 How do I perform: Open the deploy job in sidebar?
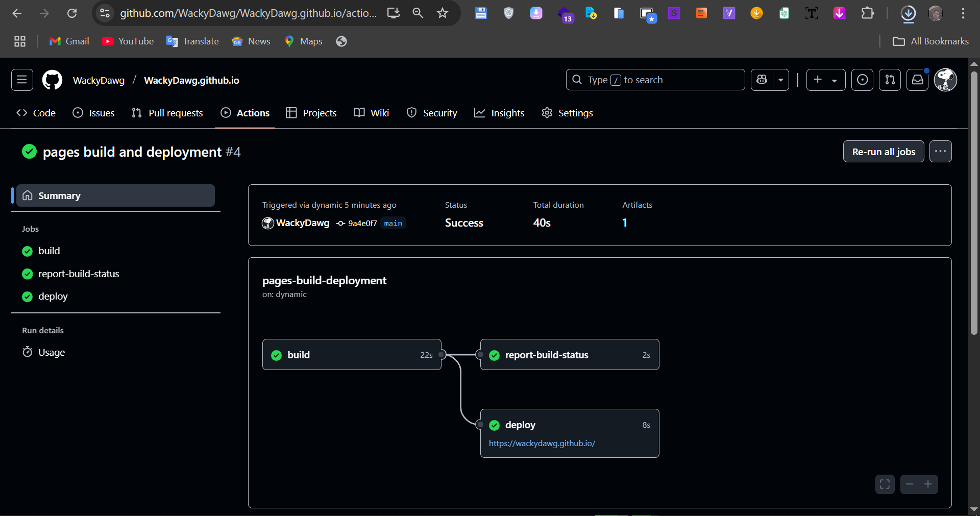pos(45,296)
